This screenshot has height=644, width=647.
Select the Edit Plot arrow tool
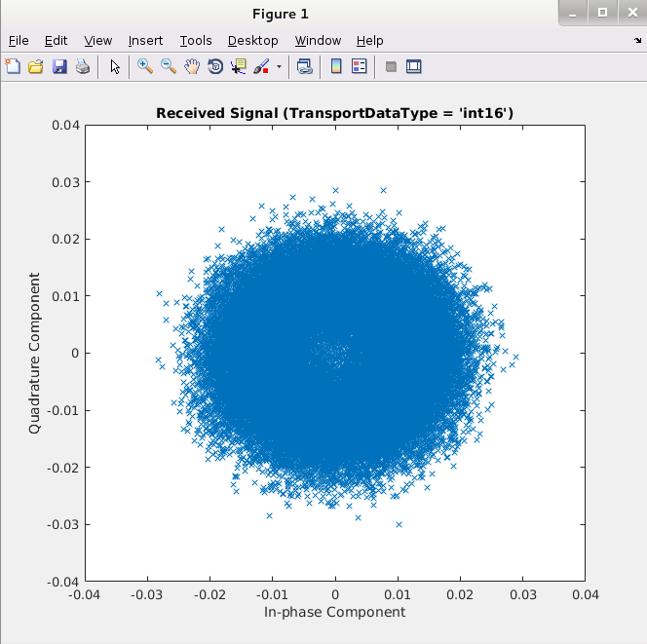tap(115, 66)
